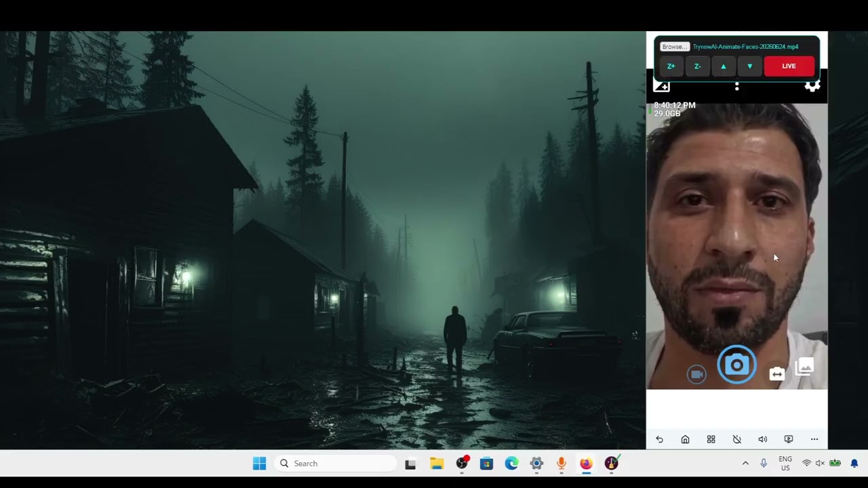Click the Back arrow in phone navigation bar
Image resolution: width=868 pixels, height=488 pixels.
tap(659, 439)
